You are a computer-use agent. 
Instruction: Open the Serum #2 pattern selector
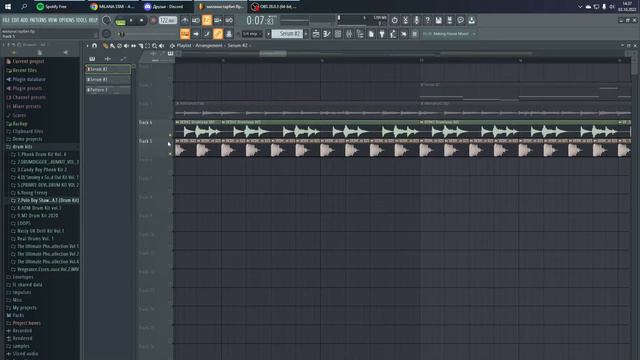pos(288,34)
